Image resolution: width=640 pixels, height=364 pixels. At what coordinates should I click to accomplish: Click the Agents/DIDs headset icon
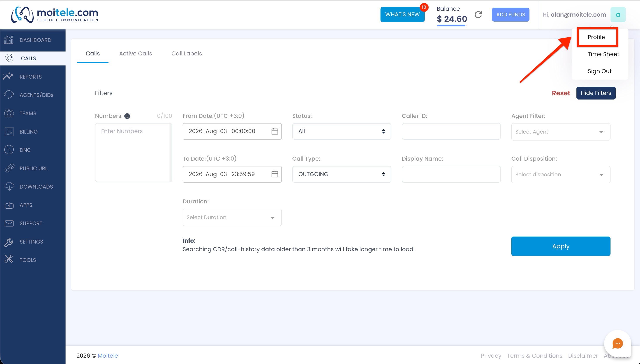[9, 95]
